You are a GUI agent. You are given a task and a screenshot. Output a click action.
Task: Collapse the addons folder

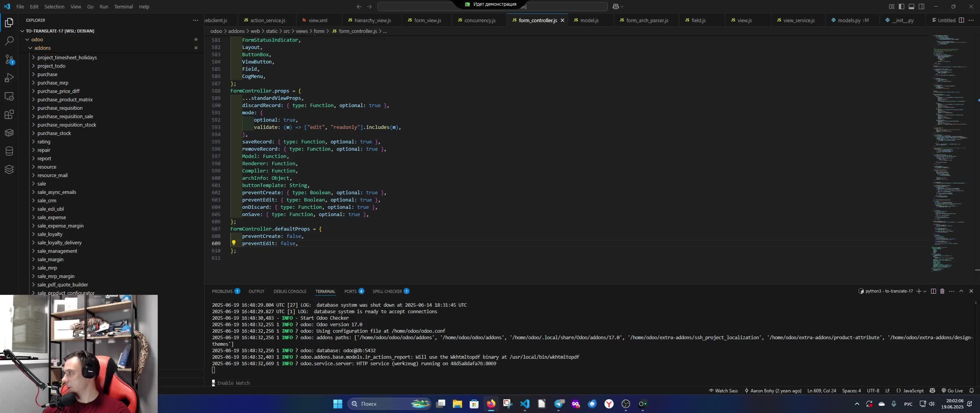[x=42, y=48]
